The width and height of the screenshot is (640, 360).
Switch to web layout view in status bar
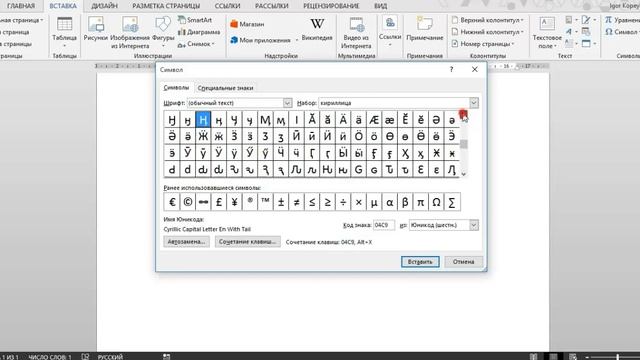click(573, 356)
